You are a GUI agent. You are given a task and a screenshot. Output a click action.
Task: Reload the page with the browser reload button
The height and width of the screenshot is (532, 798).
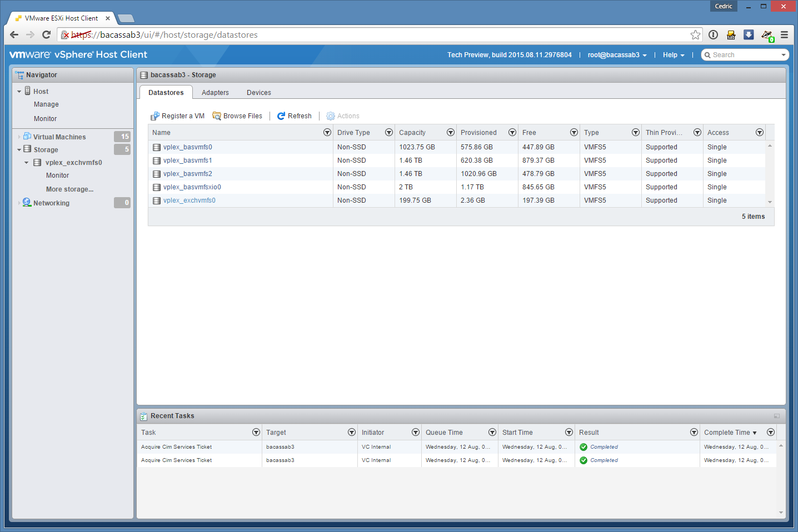[47, 35]
